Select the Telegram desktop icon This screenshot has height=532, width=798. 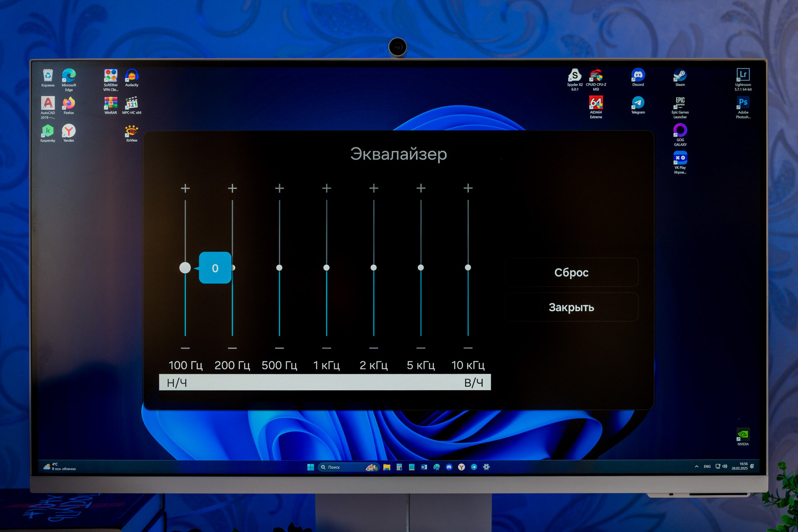click(638, 105)
